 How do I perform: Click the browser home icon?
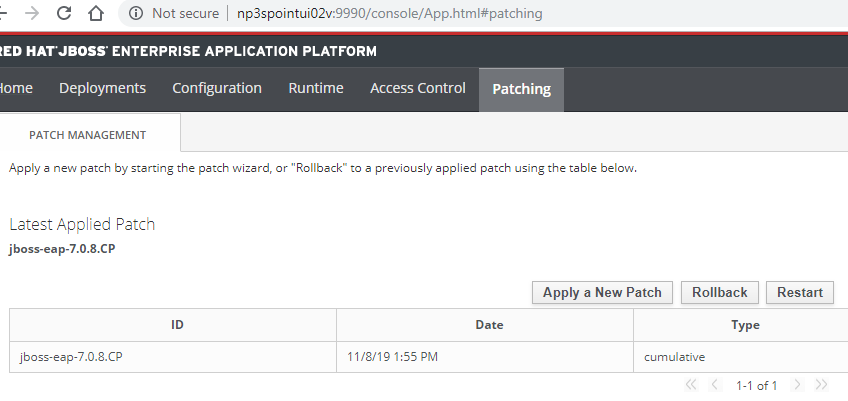click(96, 14)
